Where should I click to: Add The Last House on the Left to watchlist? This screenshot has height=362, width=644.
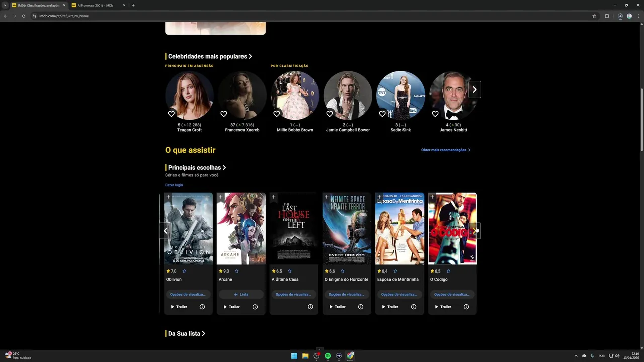tap(274, 197)
